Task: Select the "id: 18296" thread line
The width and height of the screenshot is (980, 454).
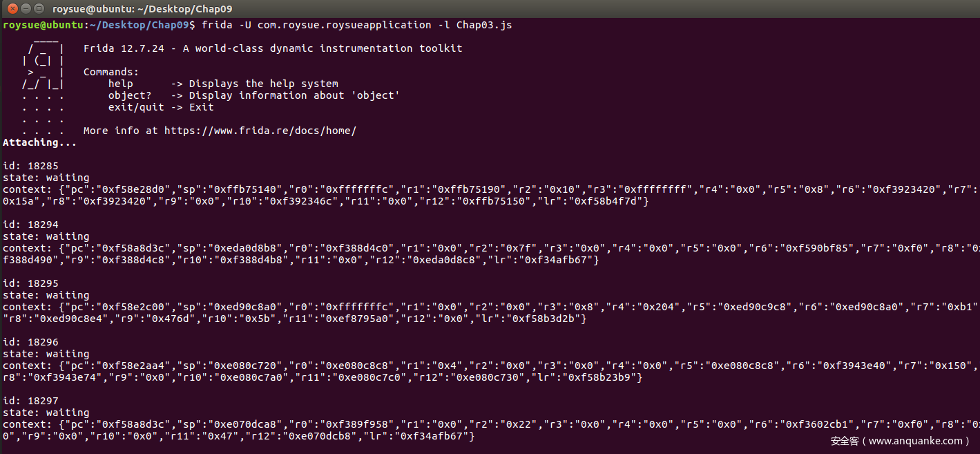Action: (x=31, y=342)
